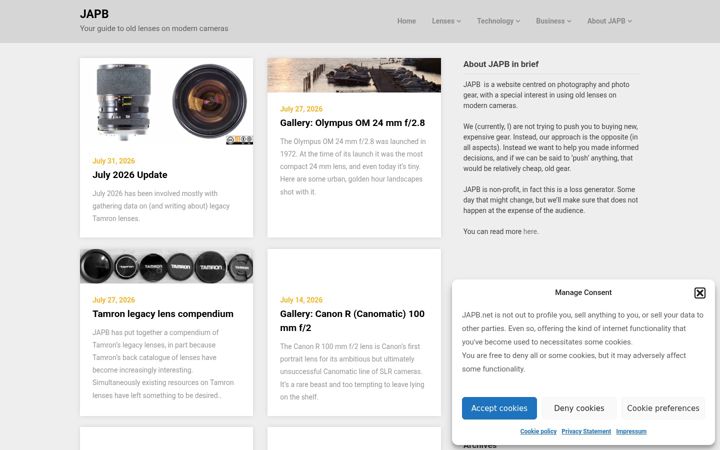
Task: Click the July 27, 2026 date above Tamron compendium
Action: pyautogui.click(x=113, y=300)
